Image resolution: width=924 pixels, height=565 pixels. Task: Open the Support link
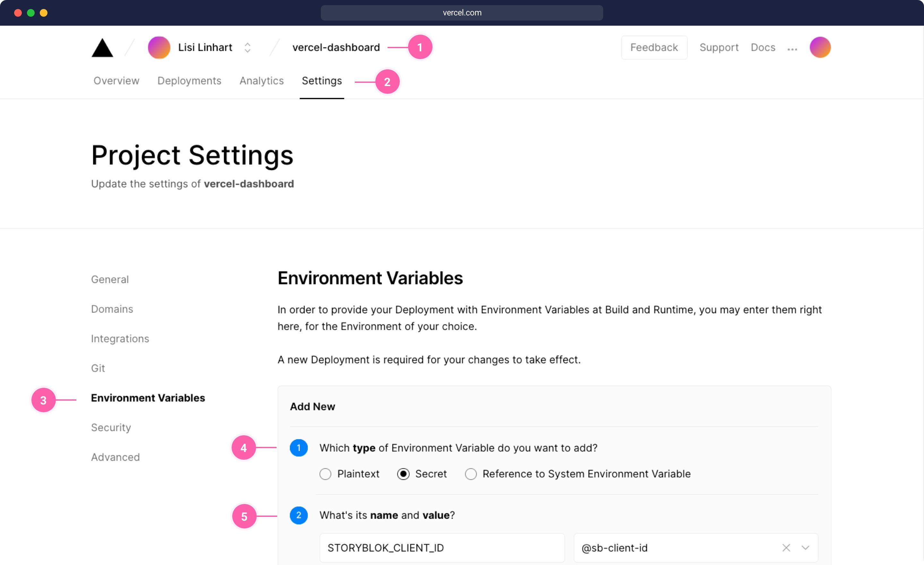point(719,48)
